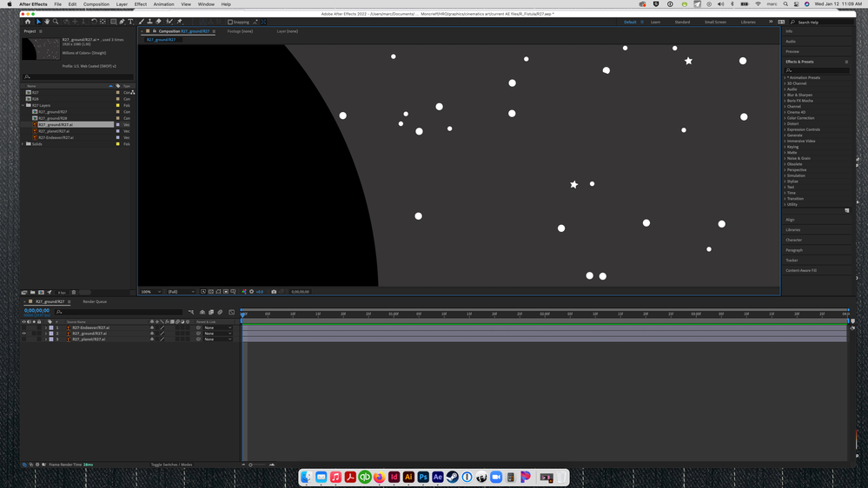Open the Character panel
The image size is (868, 488).
pyautogui.click(x=794, y=240)
